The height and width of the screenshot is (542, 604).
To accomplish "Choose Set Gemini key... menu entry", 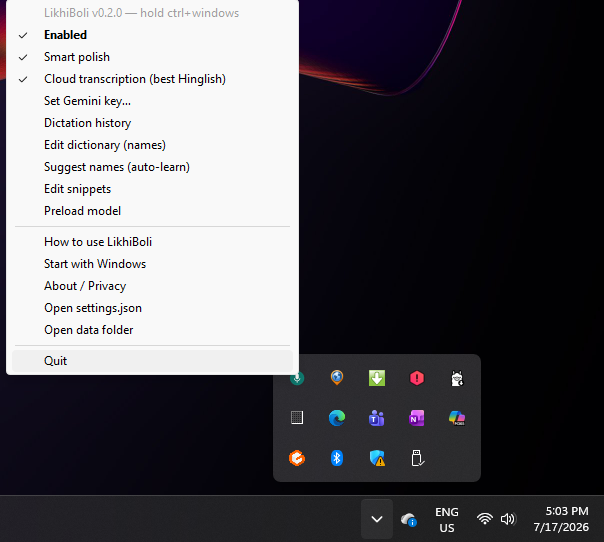I will (x=153, y=101).
